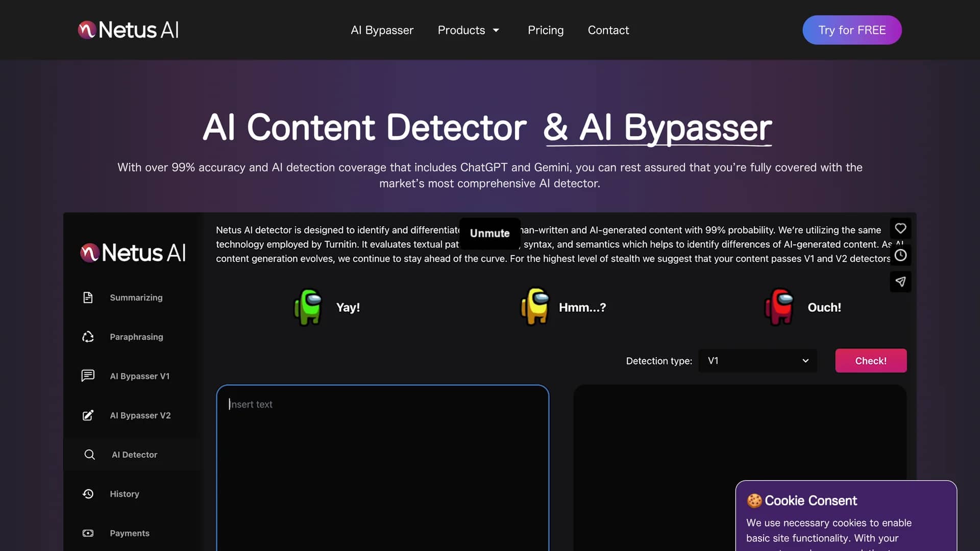Click the AI Content Detector heading
The image size is (980, 551).
[x=364, y=128]
